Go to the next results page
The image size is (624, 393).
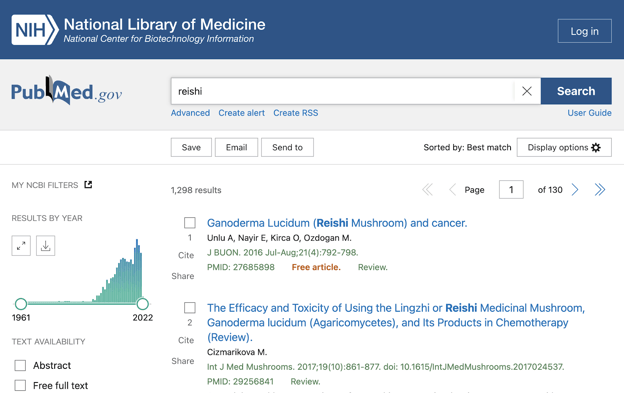[x=575, y=190]
